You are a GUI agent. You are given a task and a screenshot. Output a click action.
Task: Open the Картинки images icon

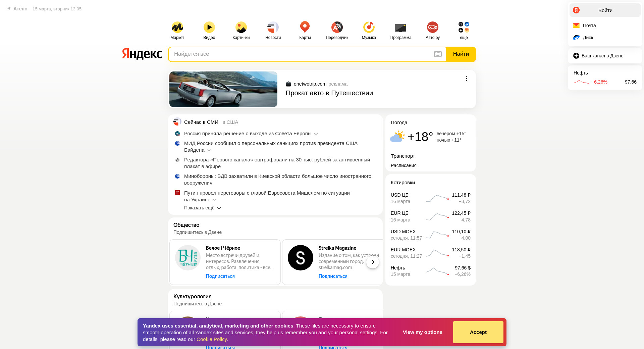click(241, 27)
